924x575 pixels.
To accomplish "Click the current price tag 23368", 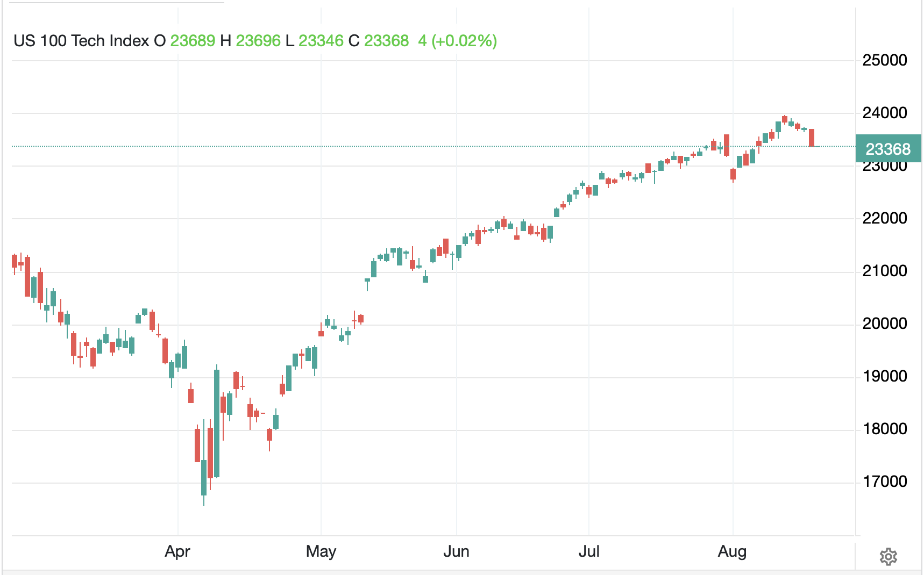I will [x=888, y=149].
